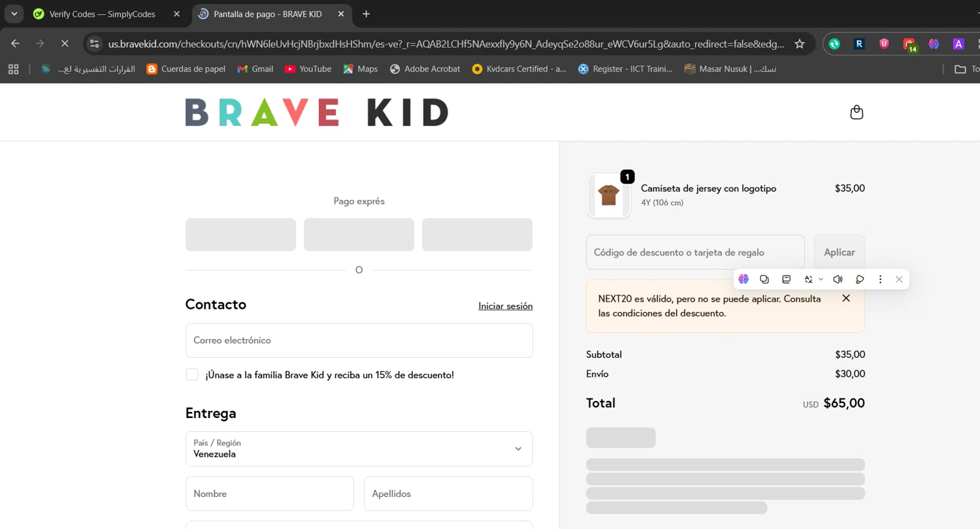This screenshot has width=980, height=529.
Task: Click the translate icon in floating toolbar
Action: click(809, 280)
